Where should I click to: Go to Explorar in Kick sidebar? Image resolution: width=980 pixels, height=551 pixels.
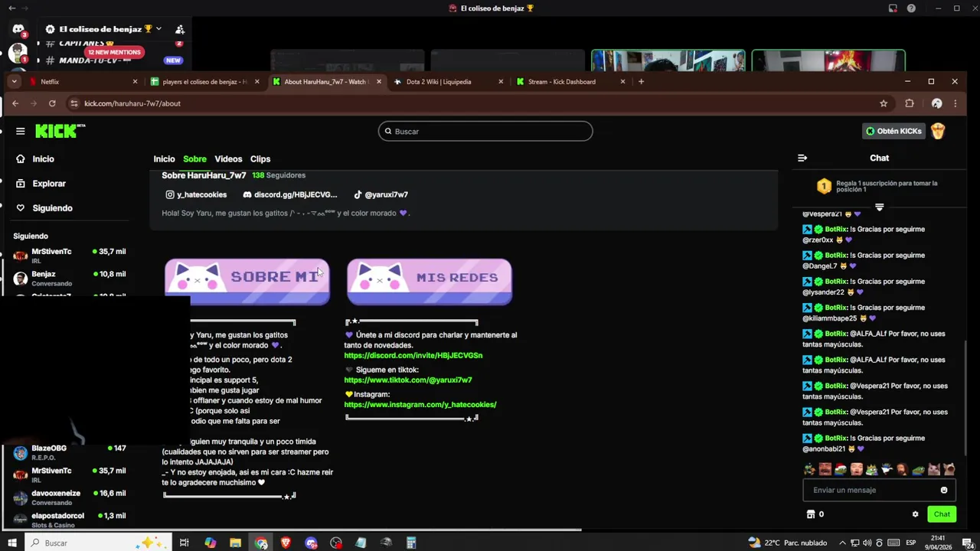(49, 184)
